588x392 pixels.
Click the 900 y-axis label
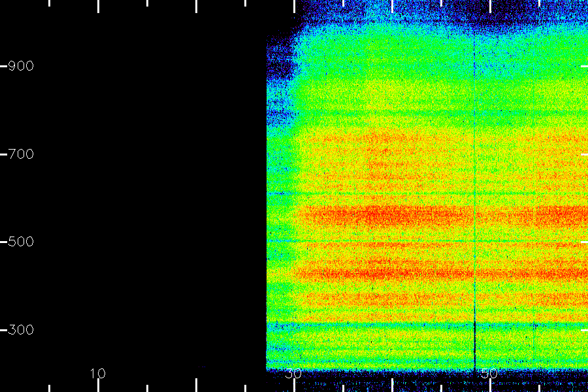[21, 66]
